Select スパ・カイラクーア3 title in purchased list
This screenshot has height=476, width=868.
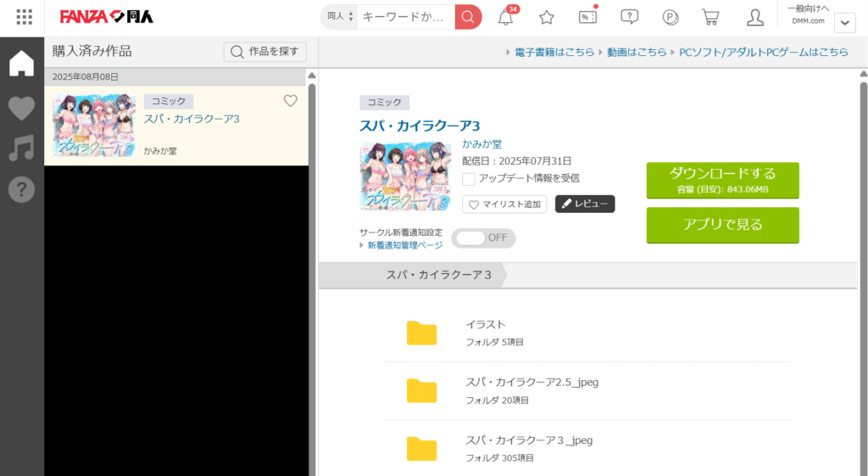coord(192,119)
